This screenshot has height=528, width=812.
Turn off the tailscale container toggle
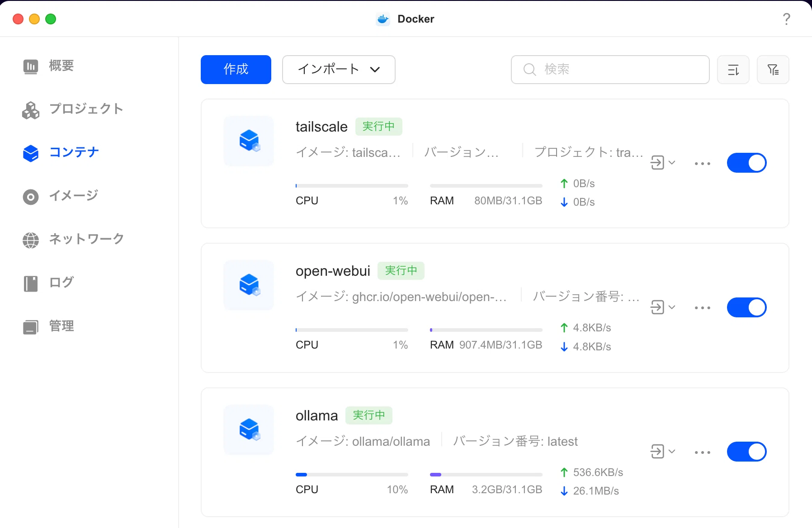(747, 163)
